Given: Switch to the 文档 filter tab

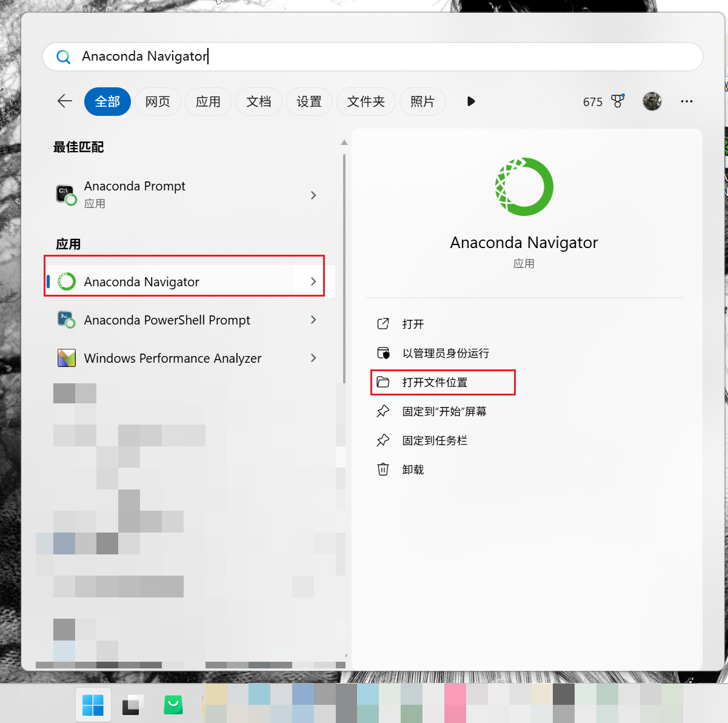Looking at the screenshot, I should [x=259, y=101].
